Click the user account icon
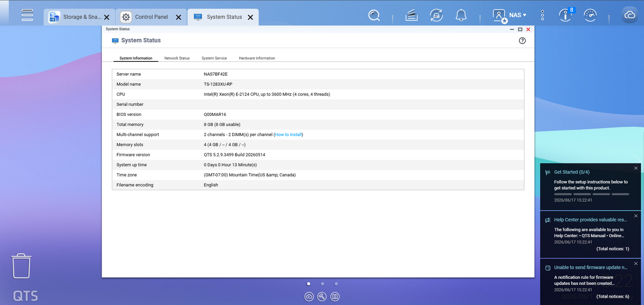Viewport: 644px width, 305px height. 499,16
